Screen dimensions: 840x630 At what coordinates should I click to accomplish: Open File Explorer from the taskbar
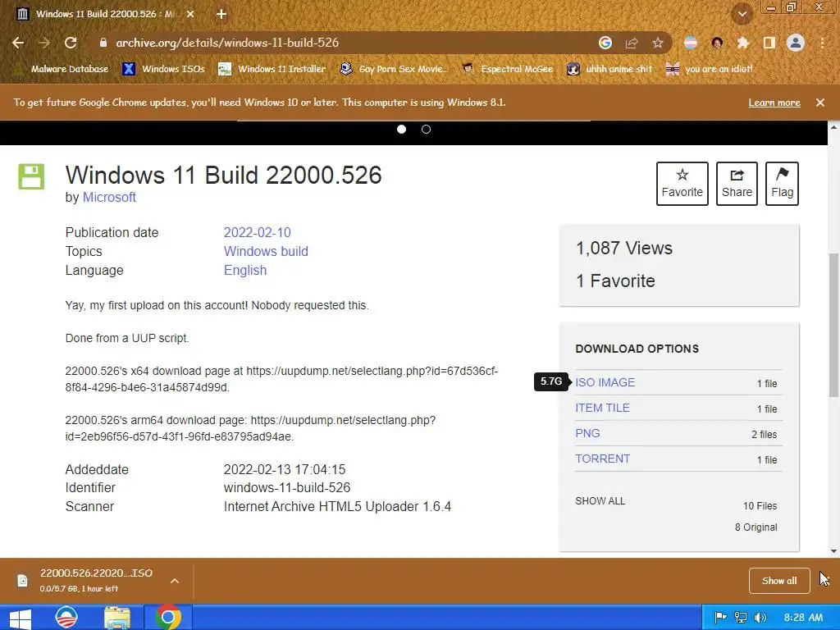click(116, 618)
